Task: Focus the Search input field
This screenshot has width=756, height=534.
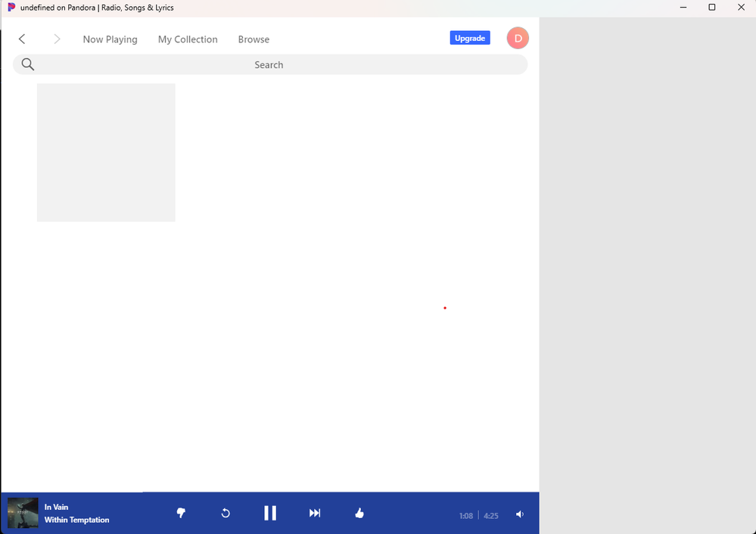Action: [269, 65]
